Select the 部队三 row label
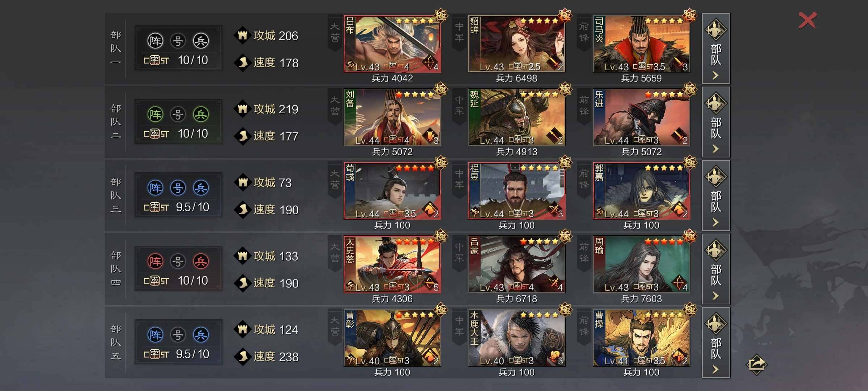 click(116, 195)
